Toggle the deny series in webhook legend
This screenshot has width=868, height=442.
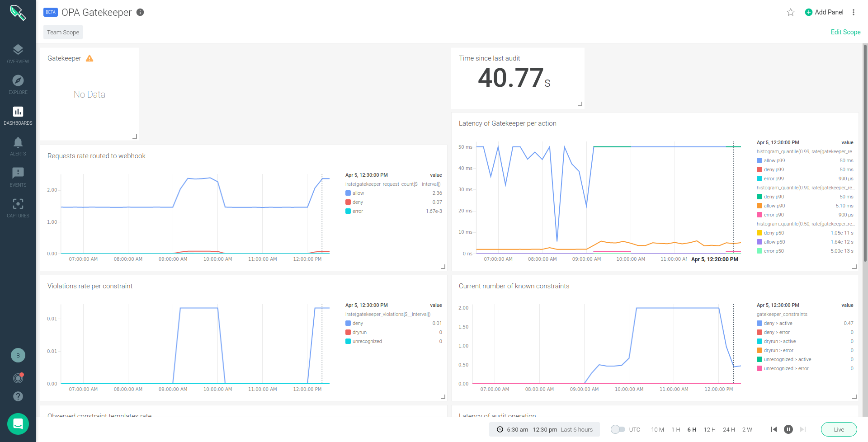click(x=393, y=202)
